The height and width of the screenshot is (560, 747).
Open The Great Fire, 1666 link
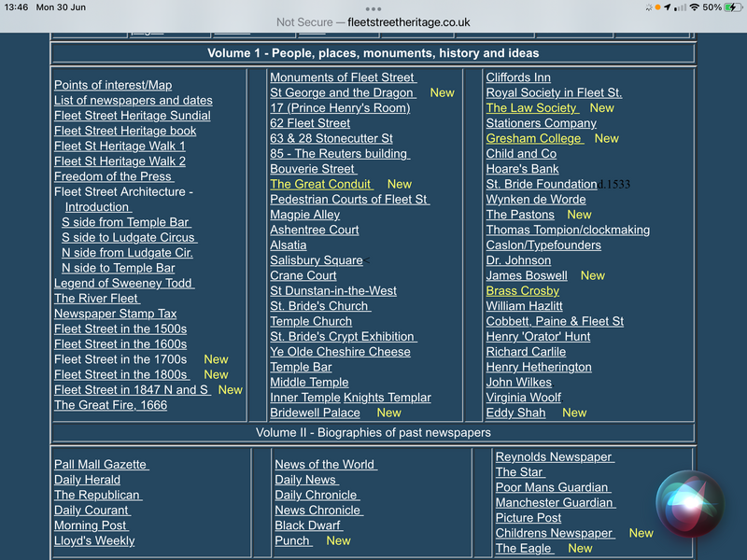(x=110, y=405)
